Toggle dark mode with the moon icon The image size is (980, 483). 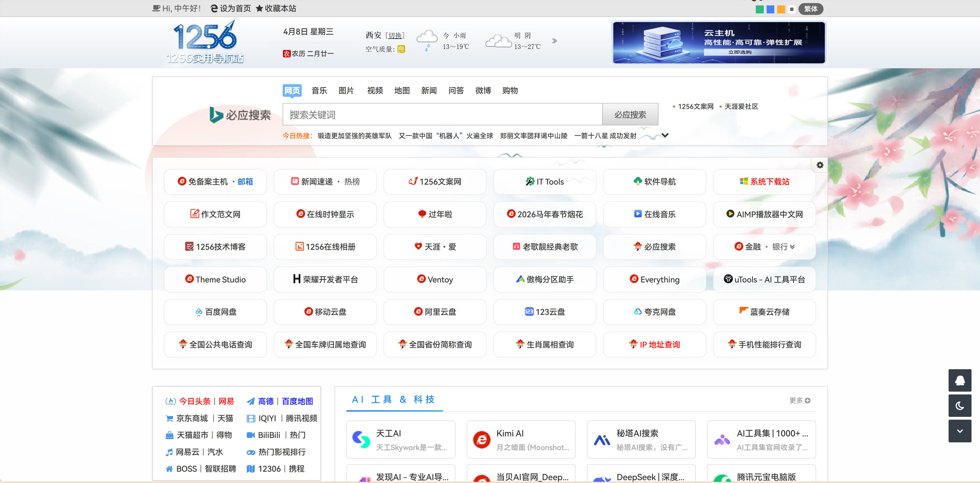pos(959,406)
